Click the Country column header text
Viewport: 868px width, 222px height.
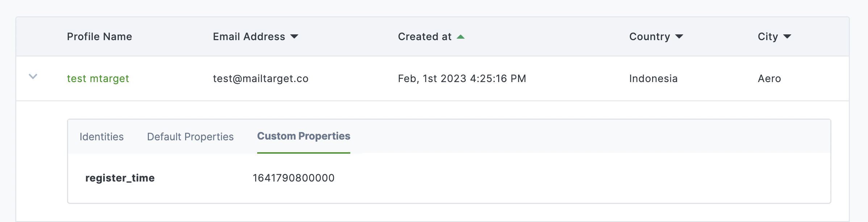point(650,37)
